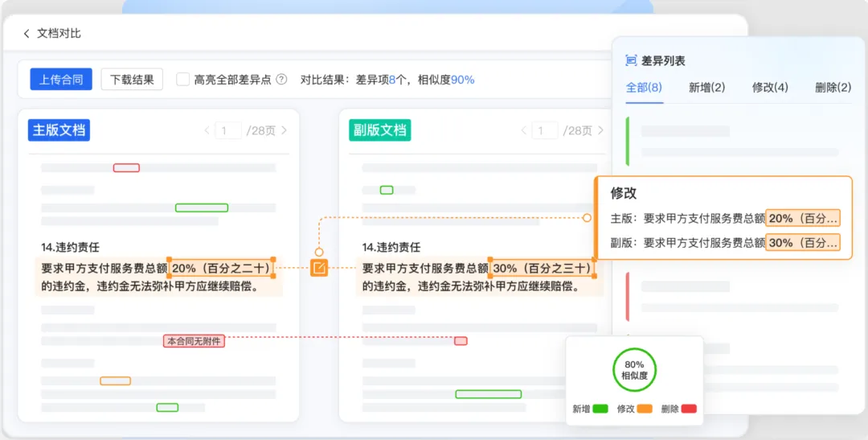The image size is (868, 440).
Task: Go to next page in 副版文档
Action: [x=600, y=131]
